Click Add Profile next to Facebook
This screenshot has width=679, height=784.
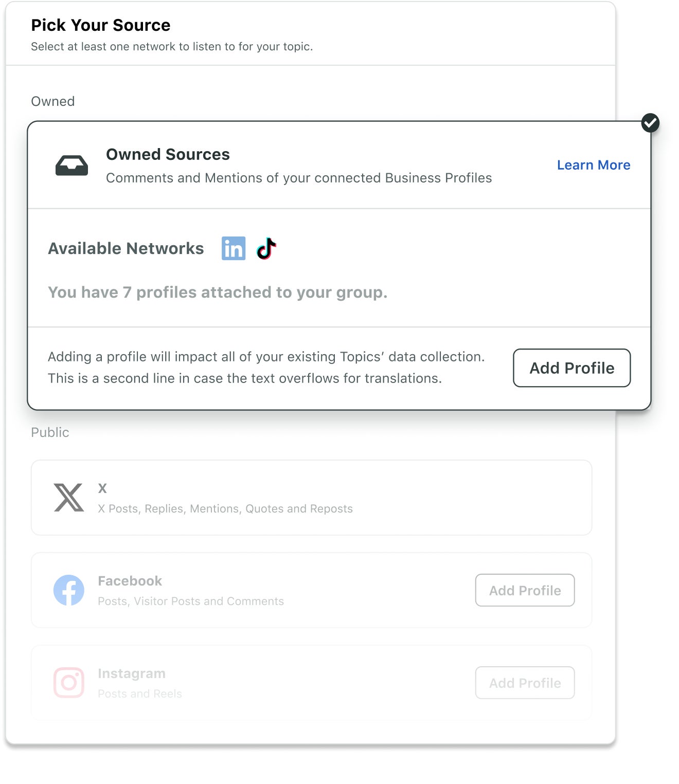pos(525,590)
